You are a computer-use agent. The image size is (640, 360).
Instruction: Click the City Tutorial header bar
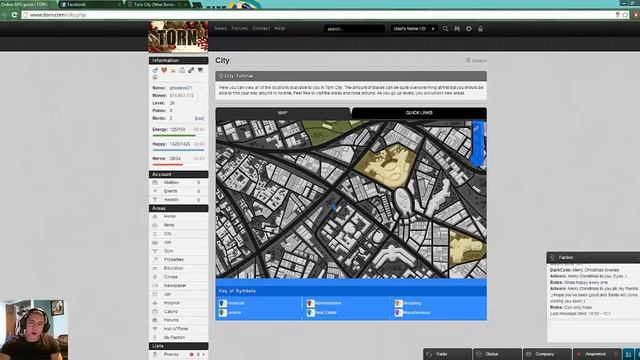(351, 76)
